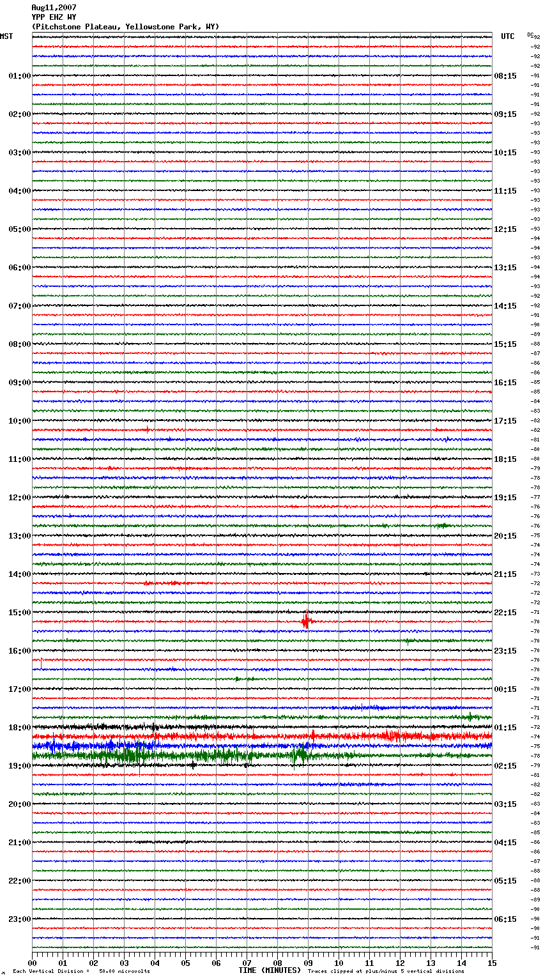This screenshot has width=543, height=980.
Task: Click the 23:15 UTC time label
Action: pyautogui.click(x=505, y=651)
